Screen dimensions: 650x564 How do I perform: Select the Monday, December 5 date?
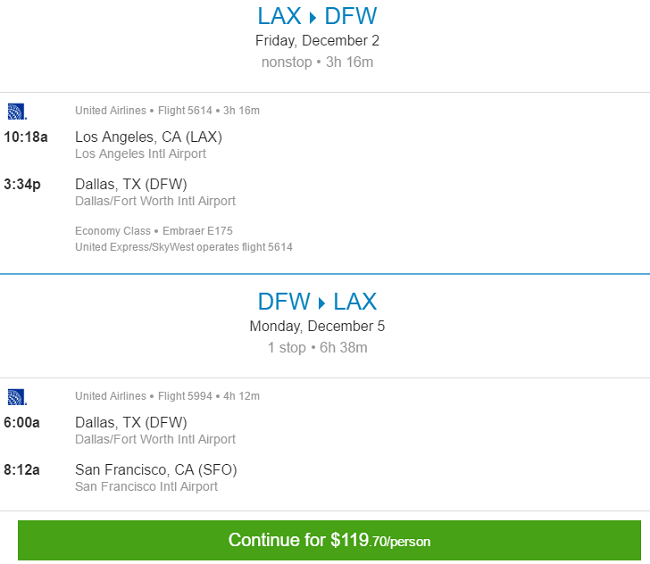317,326
